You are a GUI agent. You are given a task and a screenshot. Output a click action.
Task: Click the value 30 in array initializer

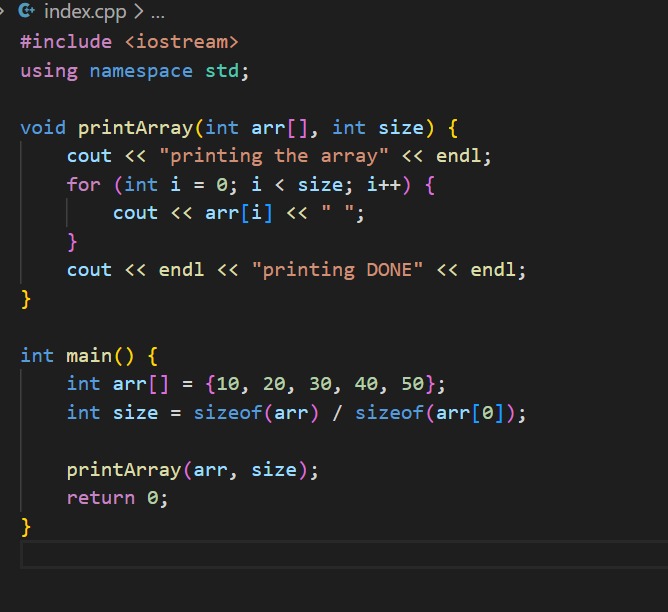(x=320, y=384)
